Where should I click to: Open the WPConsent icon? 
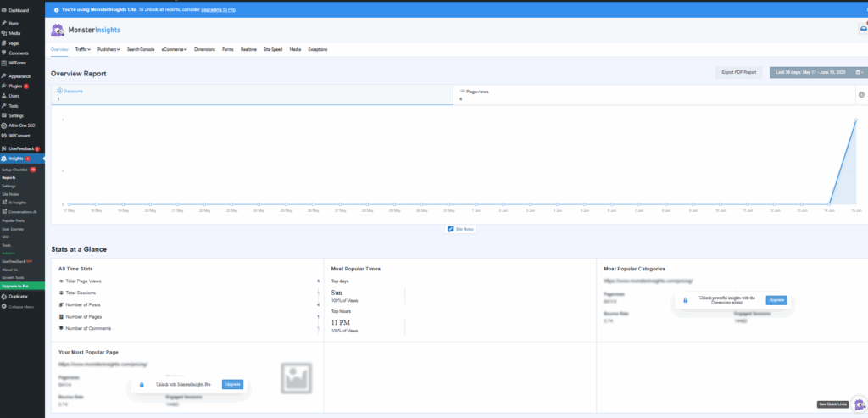coord(4,136)
